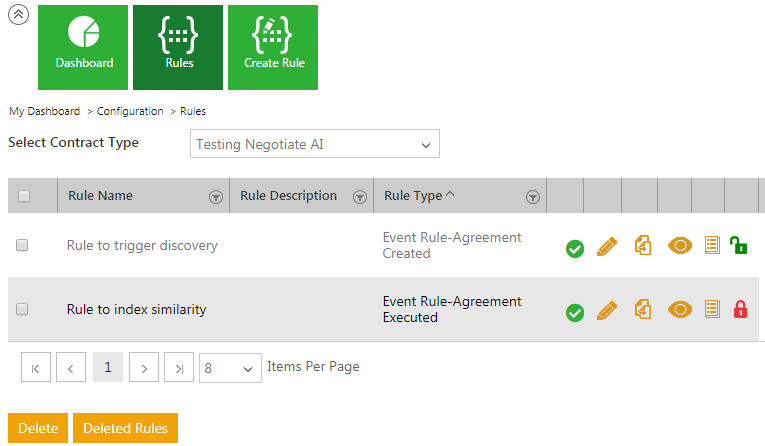Click green status checkmark for 'Rule to index similarity'
Image resolution: width=765 pixels, height=446 pixels.
(575, 312)
